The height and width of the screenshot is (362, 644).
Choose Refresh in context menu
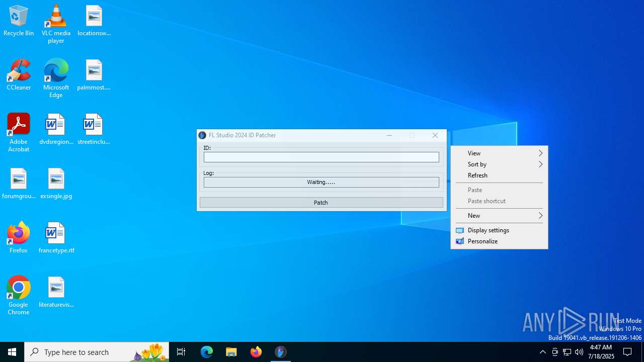tap(499, 175)
